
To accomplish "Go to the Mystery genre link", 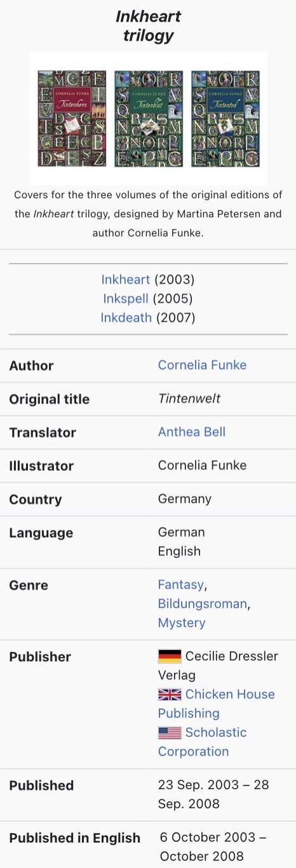I will (182, 623).
